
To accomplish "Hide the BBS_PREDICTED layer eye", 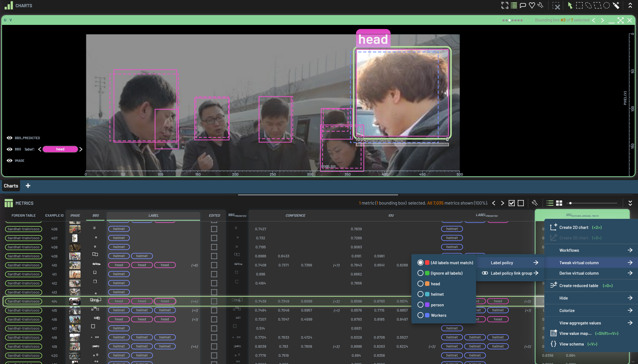I will pos(9,138).
